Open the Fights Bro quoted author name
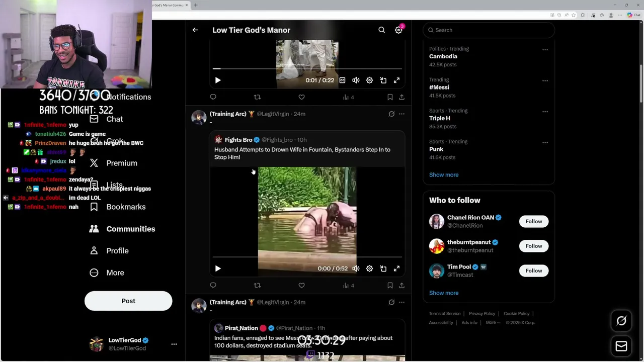 pyautogui.click(x=238, y=140)
